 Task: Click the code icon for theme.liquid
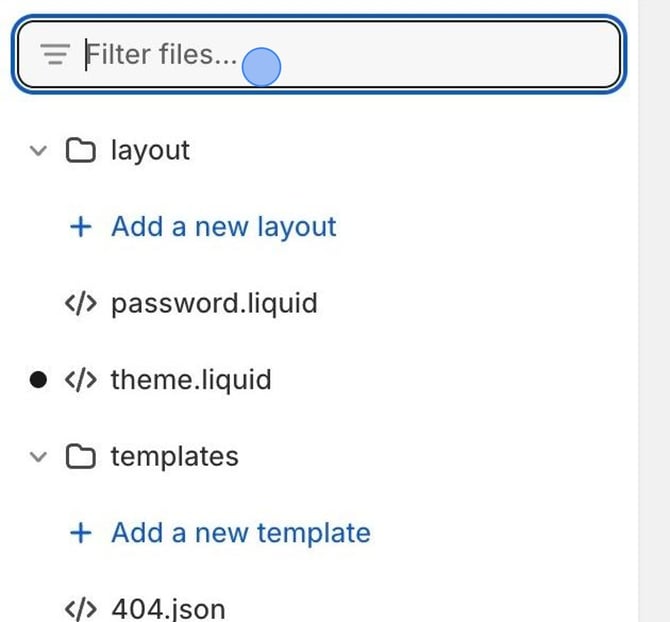[x=80, y=380]
